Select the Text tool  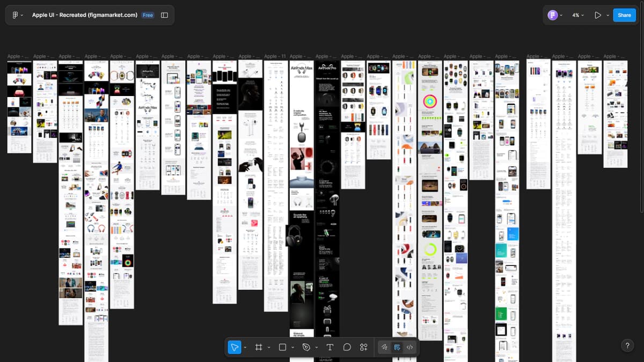click(330, 348)
